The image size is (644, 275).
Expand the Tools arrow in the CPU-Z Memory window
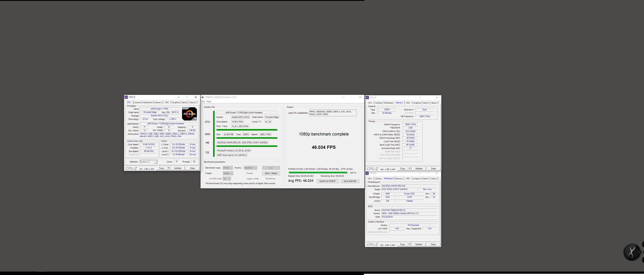coord(410,169)
